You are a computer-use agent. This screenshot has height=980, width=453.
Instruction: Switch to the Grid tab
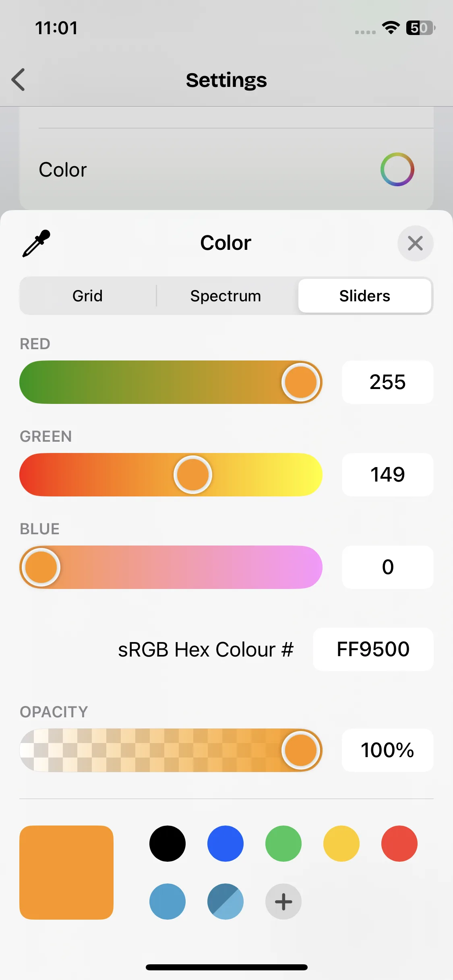pyautogui.click(x=87, y=296)
